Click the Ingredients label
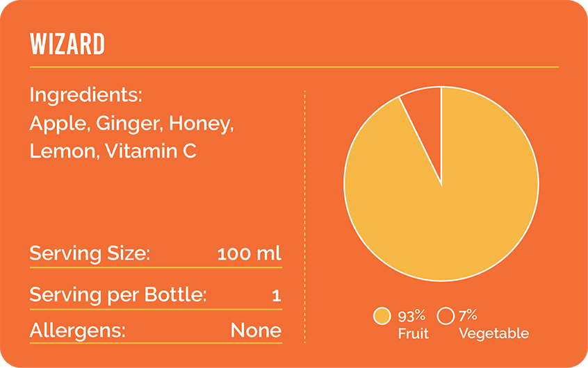588x368 pixels. point(86,95)
